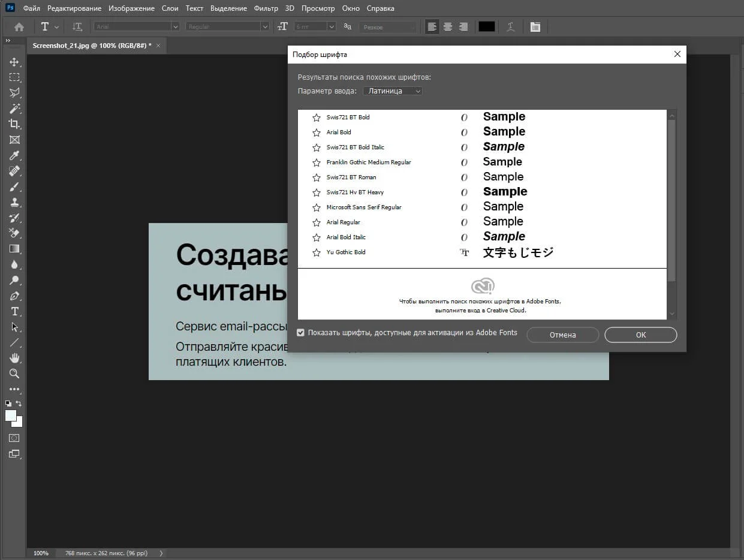The width and height of the screenshot is (744, 560).
Task: Uncheck show fonts available from Adobe Fonts
Action: click(301, 333)
